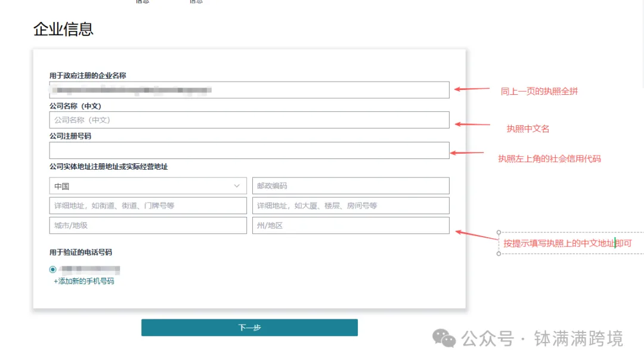Click the building/floor/room address field
Viewport: 644px width, 364px height.
(351, 206)
